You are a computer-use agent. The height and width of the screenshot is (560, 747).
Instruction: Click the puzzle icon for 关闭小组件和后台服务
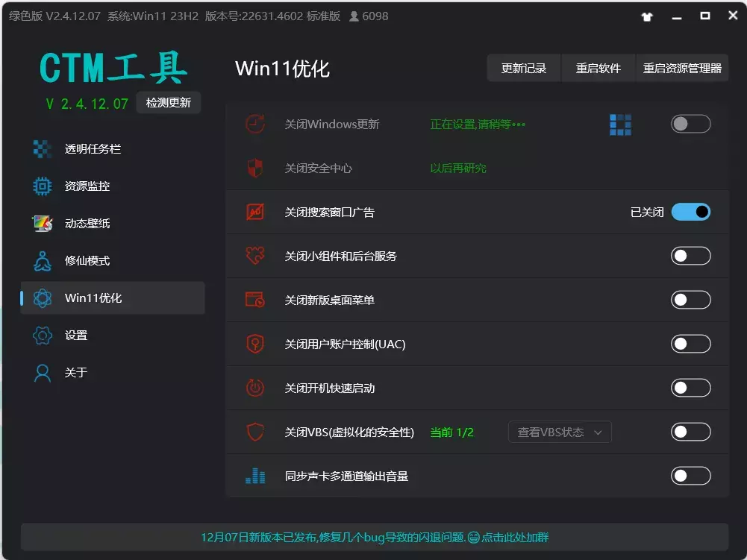pyautogui.click(x=255, y=256)
